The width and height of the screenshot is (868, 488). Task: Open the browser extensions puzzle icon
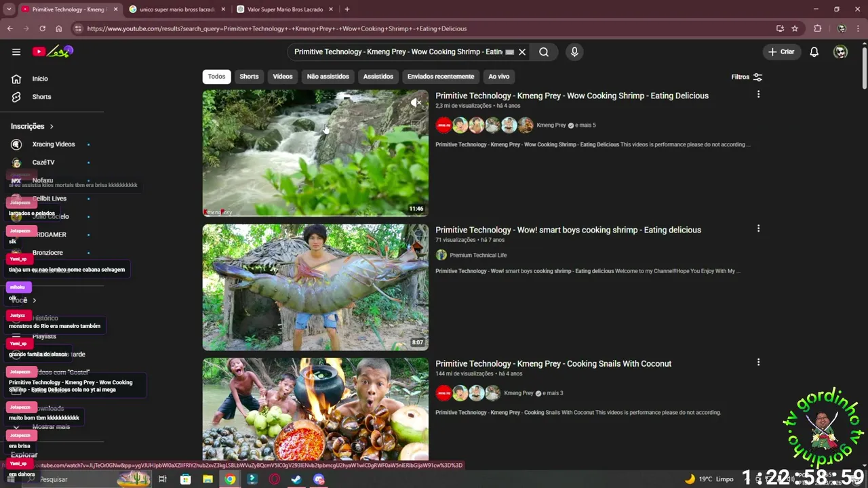click(x=817, y=28)
